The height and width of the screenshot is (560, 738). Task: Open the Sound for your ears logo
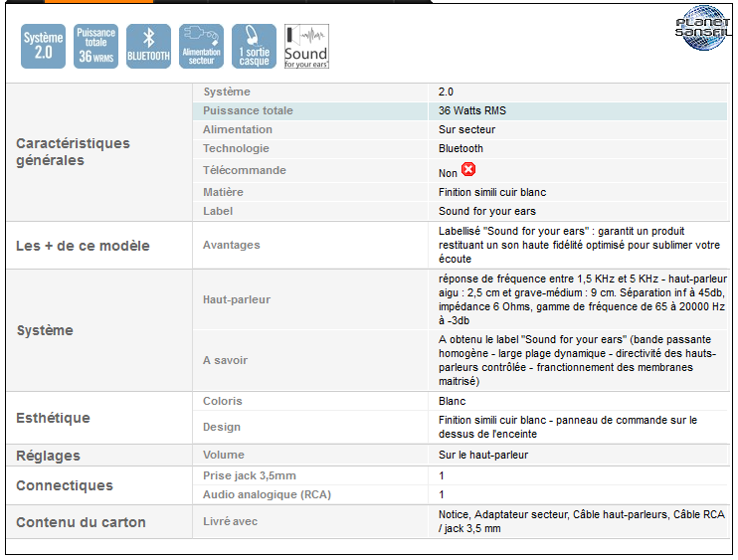pyautogui.click(x=306, y=46)
